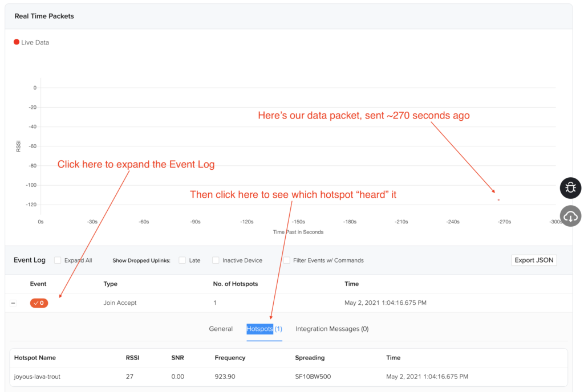The width and height of the screenshot is (584, 392).
Task: Enable the Expand All checkbox
Action: point(58,260)
